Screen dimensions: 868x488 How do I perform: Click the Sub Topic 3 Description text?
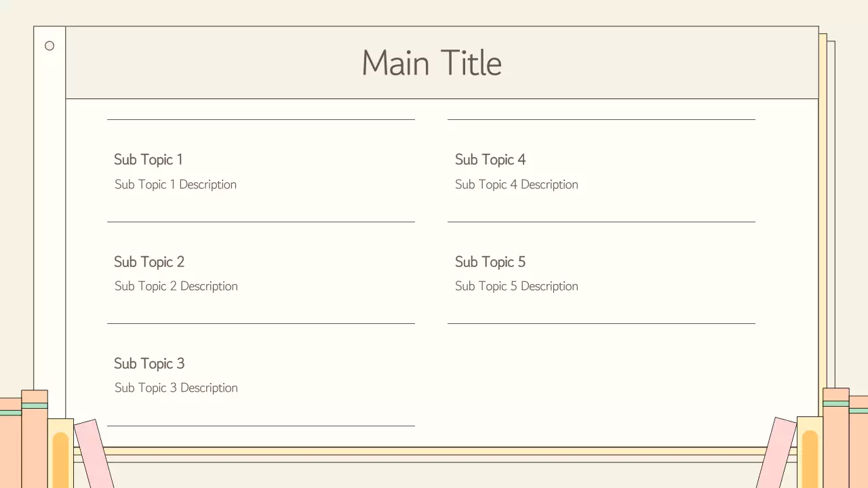tap(176, 388)
